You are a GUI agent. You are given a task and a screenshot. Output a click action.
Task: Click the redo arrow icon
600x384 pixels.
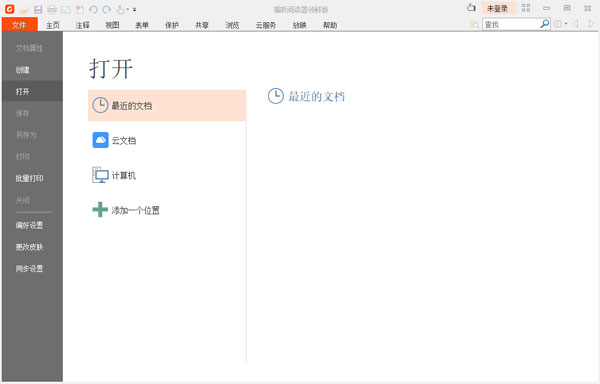click(107, 9)
